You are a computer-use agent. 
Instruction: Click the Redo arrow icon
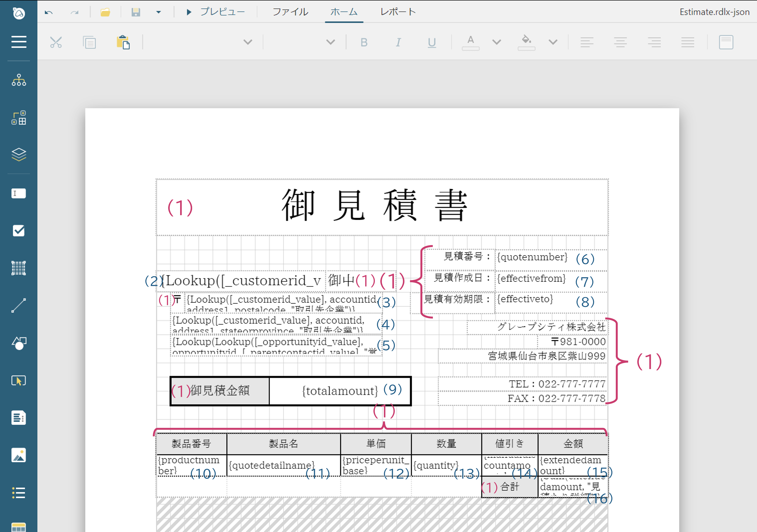(75, 12)
